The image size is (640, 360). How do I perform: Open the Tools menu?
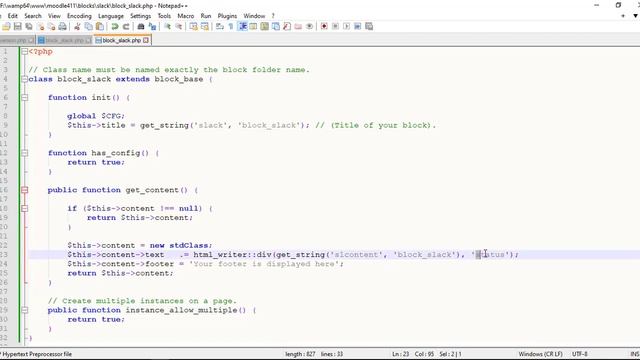click(x=164, y=16)
